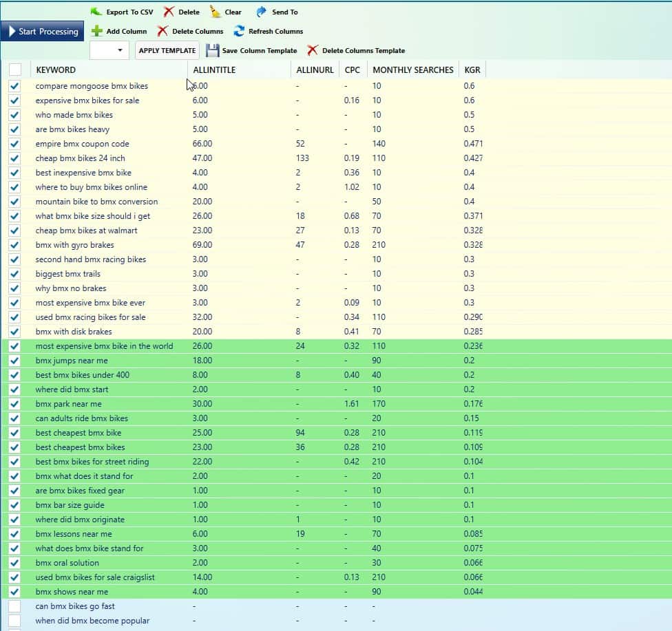The height and width of the screenshot is (631, 672).
Task: Select the keyword 'best bmx bikes for street riding'
Action: click(92, 462)
